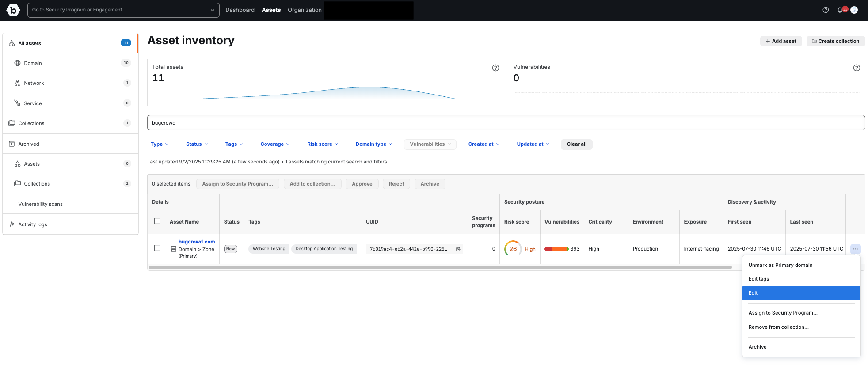868x376 pixels.
Task: Click the Desktop Application Testing tag
Action: [324, 249]
